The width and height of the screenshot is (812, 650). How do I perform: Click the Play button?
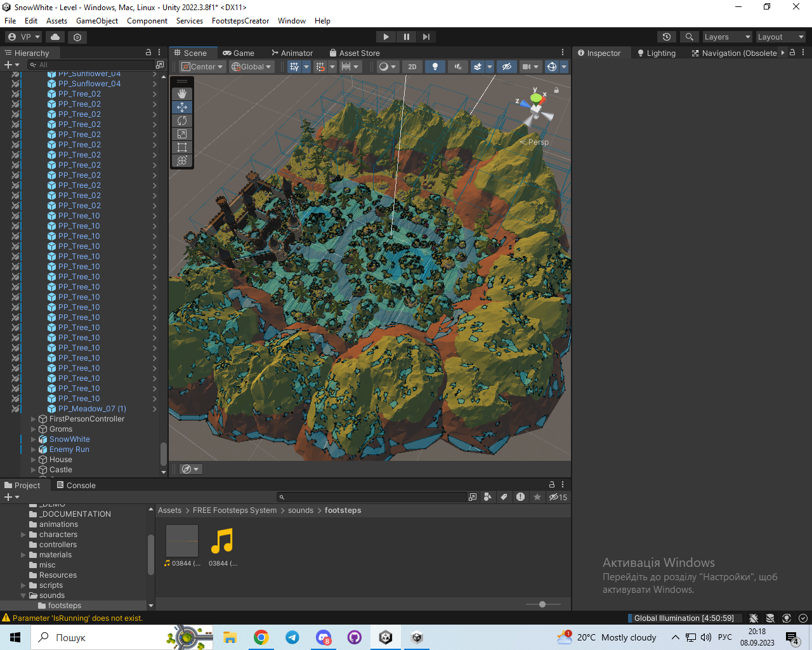click(386, 37)
